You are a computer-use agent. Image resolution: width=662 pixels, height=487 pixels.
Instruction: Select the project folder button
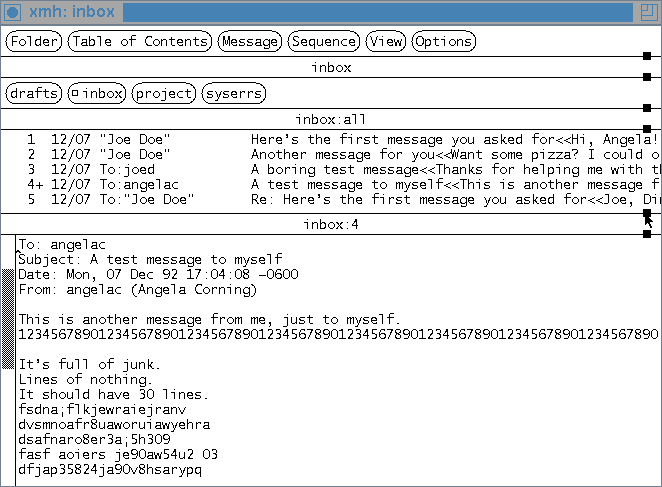(x=163, y=94)
